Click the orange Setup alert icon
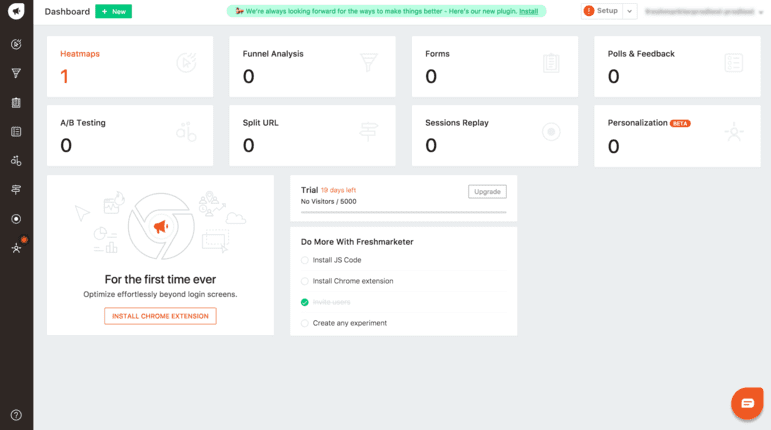771x430 pixels. coord(589,11)
